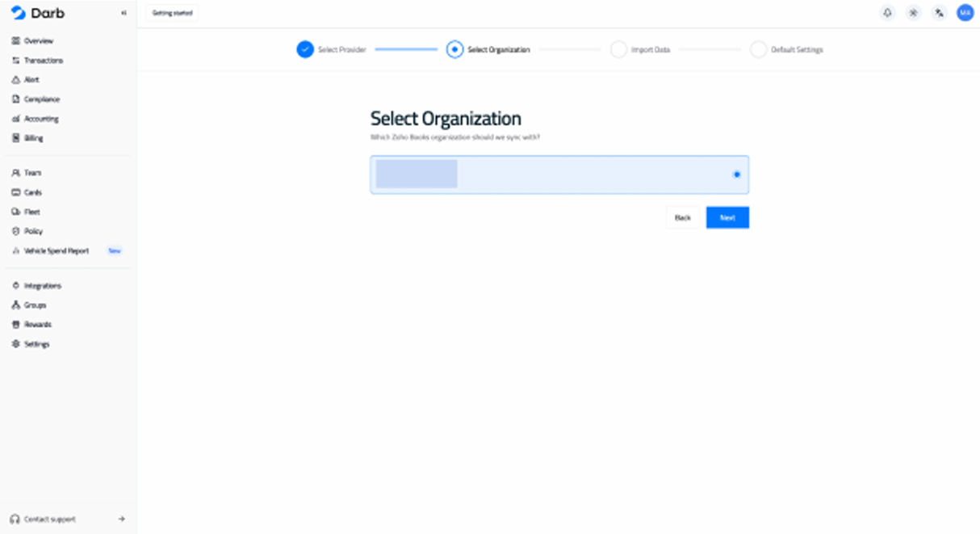Click the Select Organization heading
Image resolution: width=980 pixels, height=534 pixels.
pyautogui.click(x=446, y=119)
